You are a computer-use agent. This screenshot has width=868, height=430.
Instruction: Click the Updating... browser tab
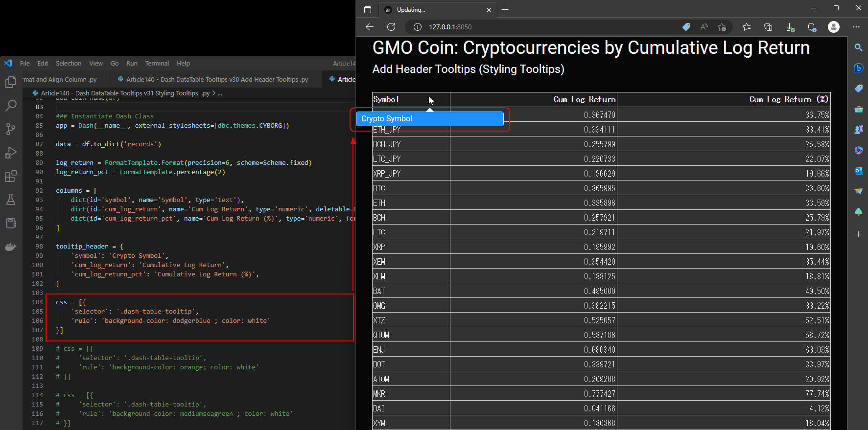point(438,10)
